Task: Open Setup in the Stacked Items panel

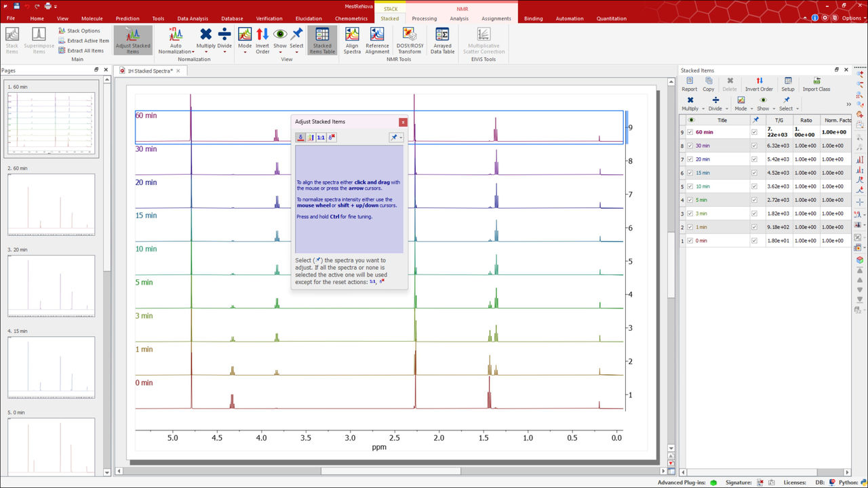Action: [788, 84]
